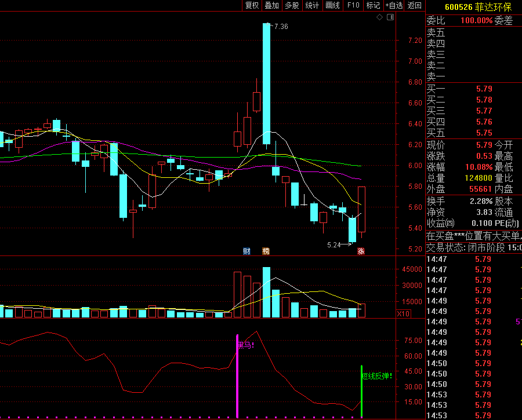Click the 买二 bid price 5.78
Screen dimensions: 522x420
(x=484, y=100)
